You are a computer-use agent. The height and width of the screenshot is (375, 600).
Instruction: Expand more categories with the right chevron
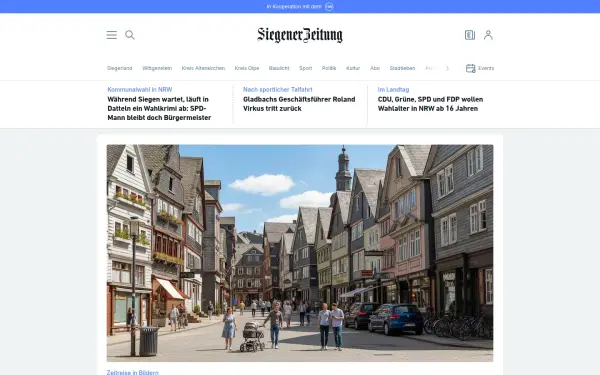point(447,68)
